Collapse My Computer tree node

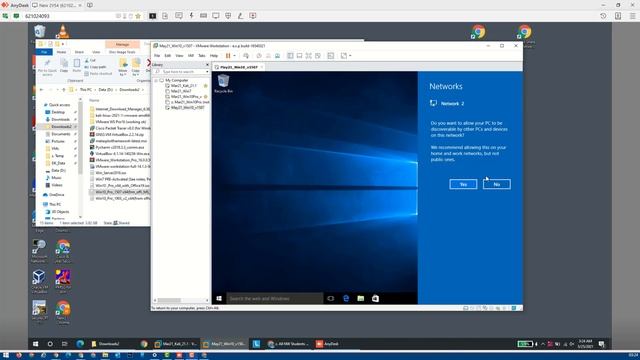tap(156, 80)
